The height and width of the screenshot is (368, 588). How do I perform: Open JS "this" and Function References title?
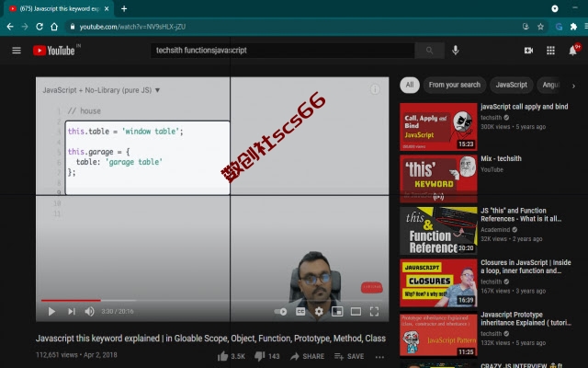tap(521, 214)
